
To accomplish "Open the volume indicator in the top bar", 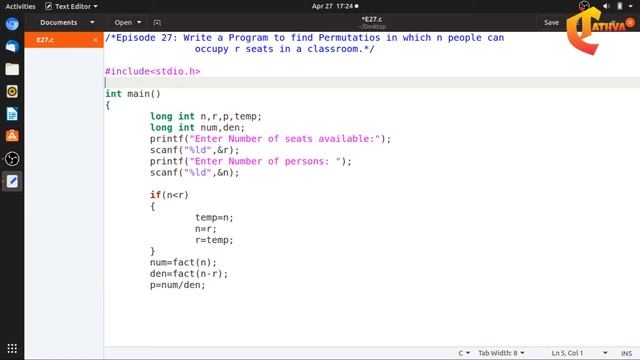I will pos(606,6).
